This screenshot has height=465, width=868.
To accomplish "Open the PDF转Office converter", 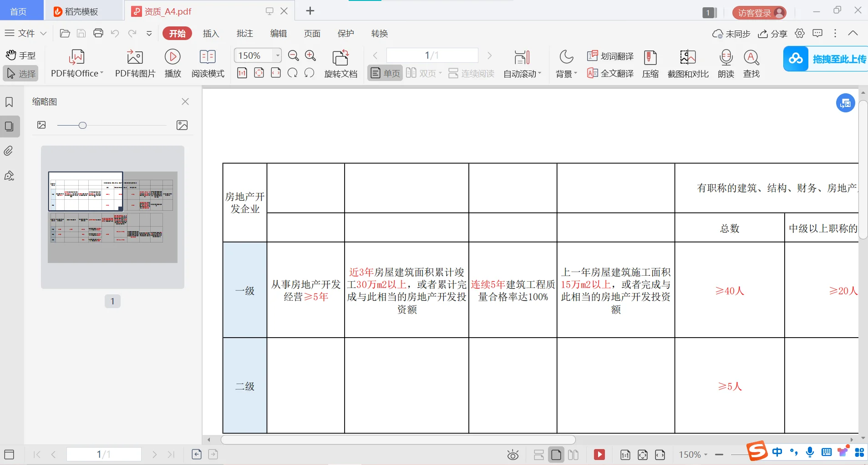I will tap(76, 64).
